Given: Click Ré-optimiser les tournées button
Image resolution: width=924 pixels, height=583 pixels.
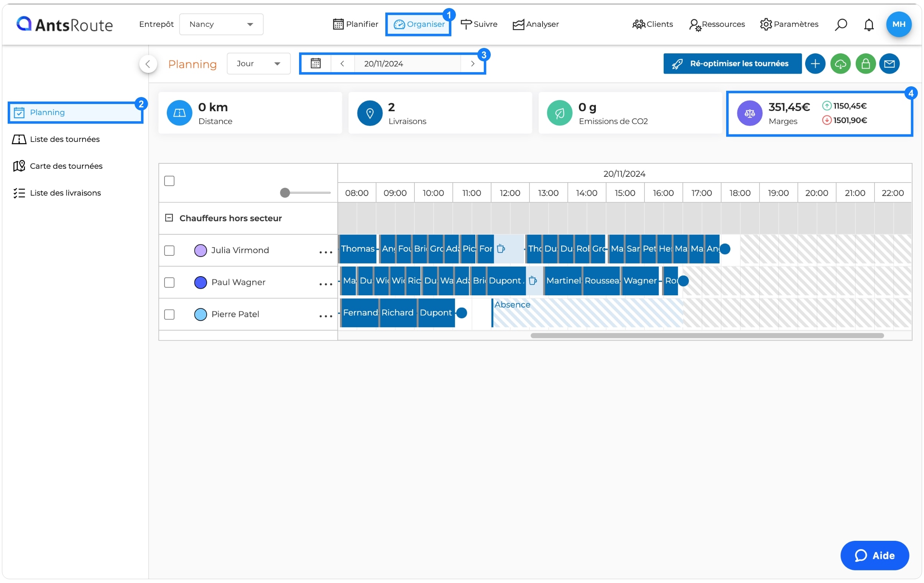Looking at the screenshot, I should (732, 64).
